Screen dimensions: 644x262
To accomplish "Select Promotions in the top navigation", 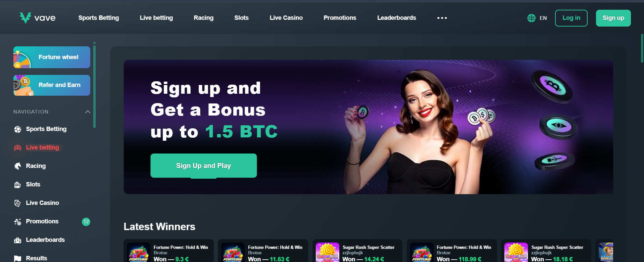I will click(340, 18).
